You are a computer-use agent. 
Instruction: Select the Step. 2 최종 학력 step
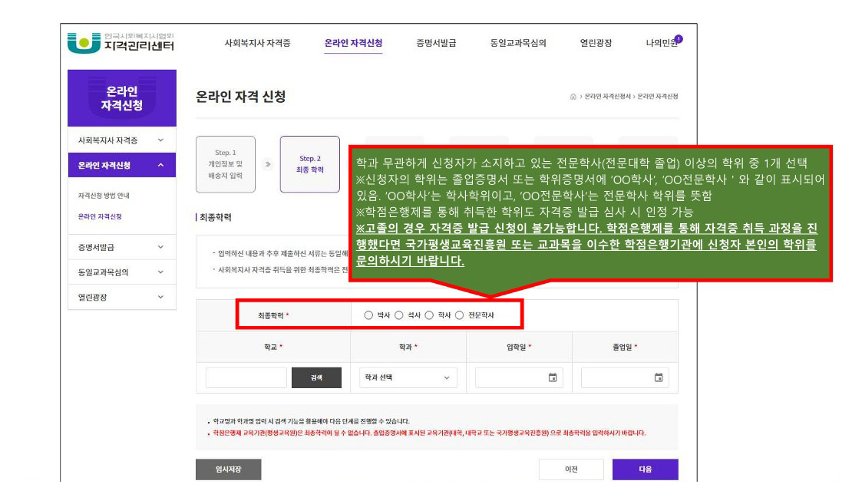pyautogui.click(x=310, y=164)
